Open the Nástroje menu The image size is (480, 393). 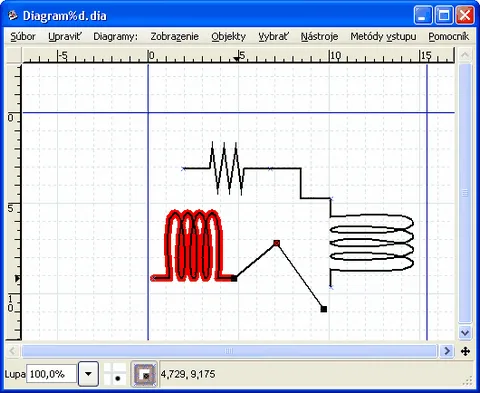click(x=319, y=37)
